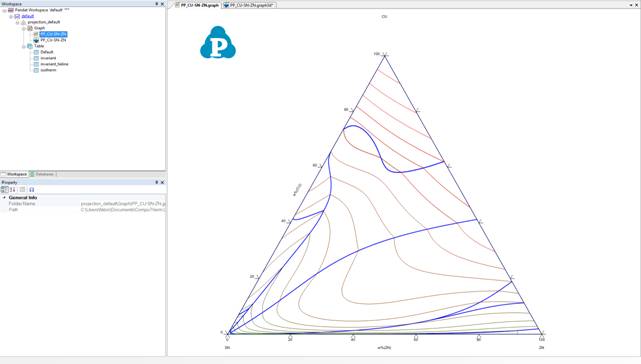Click the blue save icon in Property toolbar
Screen dimensions: 641x364
click(x=31, y=190)
